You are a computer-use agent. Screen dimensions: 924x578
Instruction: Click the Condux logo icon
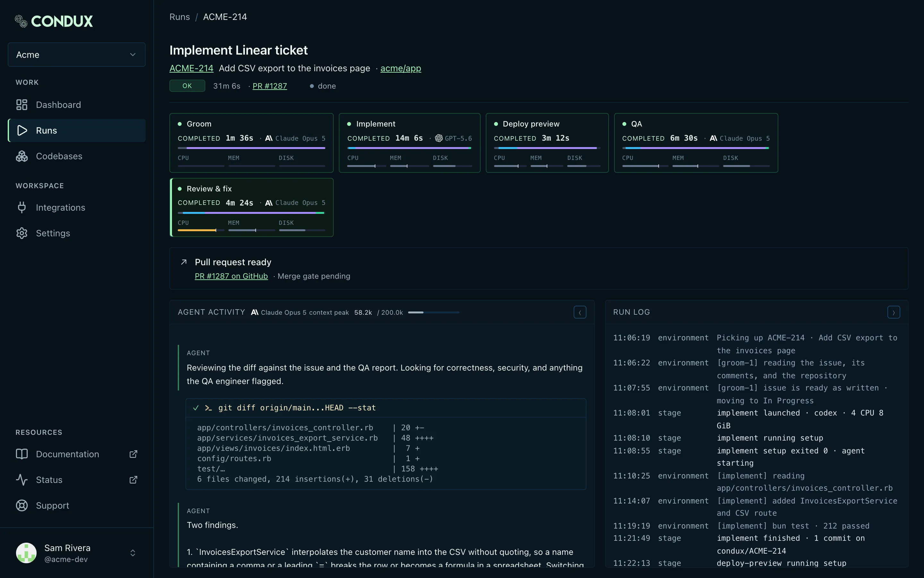point(21,21)
